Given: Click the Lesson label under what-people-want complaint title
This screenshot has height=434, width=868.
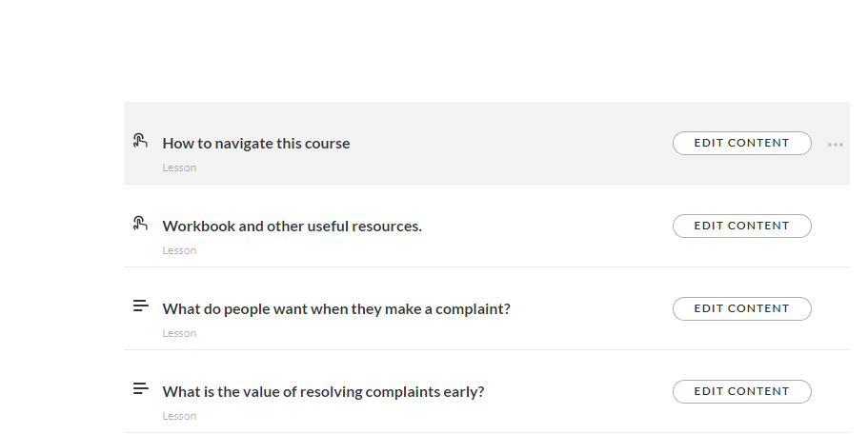Looking at the screenshot, I should [179, 334].
